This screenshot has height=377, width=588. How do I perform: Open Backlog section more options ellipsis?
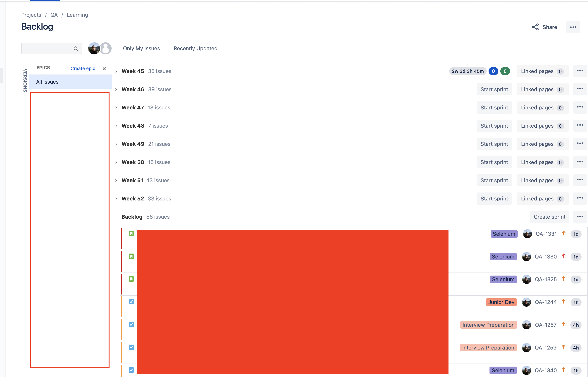point(580,217)
